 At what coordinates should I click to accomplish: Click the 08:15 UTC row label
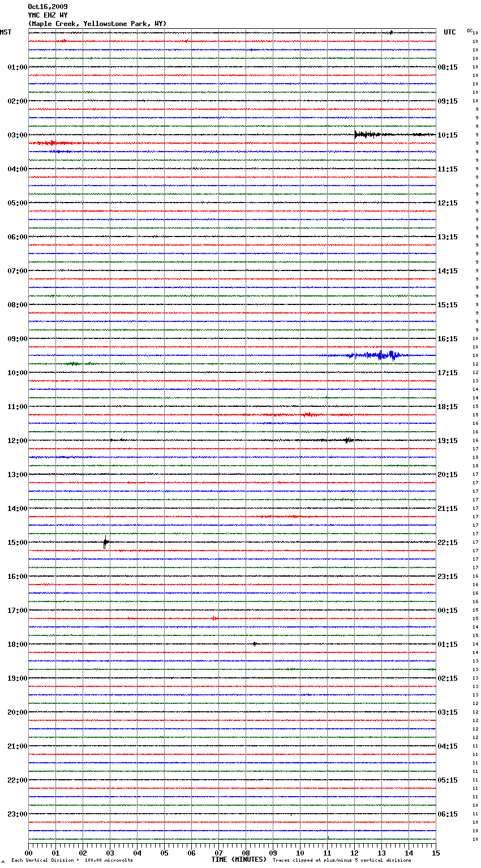click(448, 67)
